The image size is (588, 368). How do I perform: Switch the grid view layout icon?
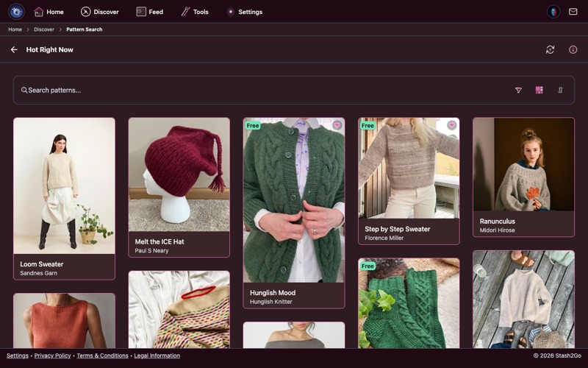pyautogui.click(x=539, y=90)
